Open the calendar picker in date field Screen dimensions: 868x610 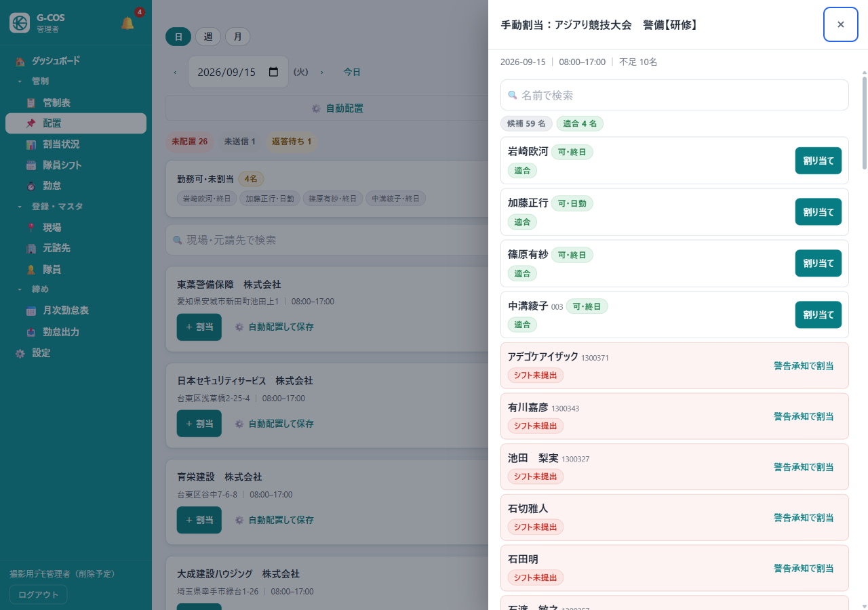[x=274, y=72]
